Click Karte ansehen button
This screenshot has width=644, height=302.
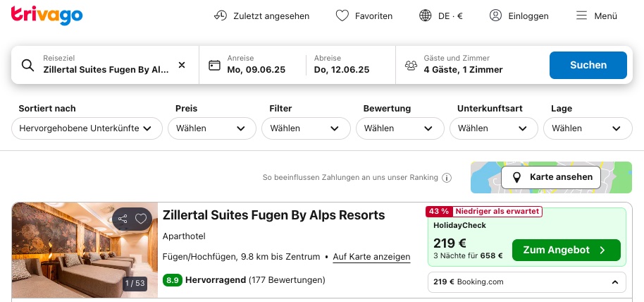551,177
